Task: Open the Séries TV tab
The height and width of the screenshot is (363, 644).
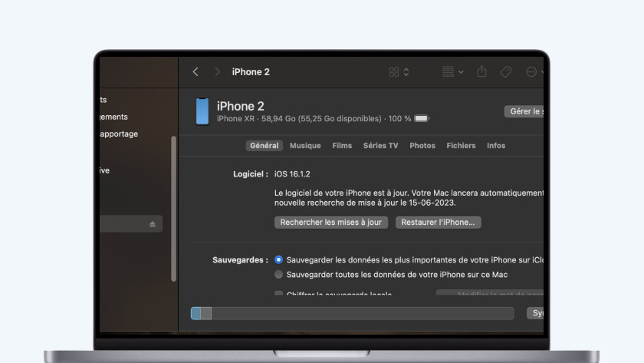Action: click(381, 146)
